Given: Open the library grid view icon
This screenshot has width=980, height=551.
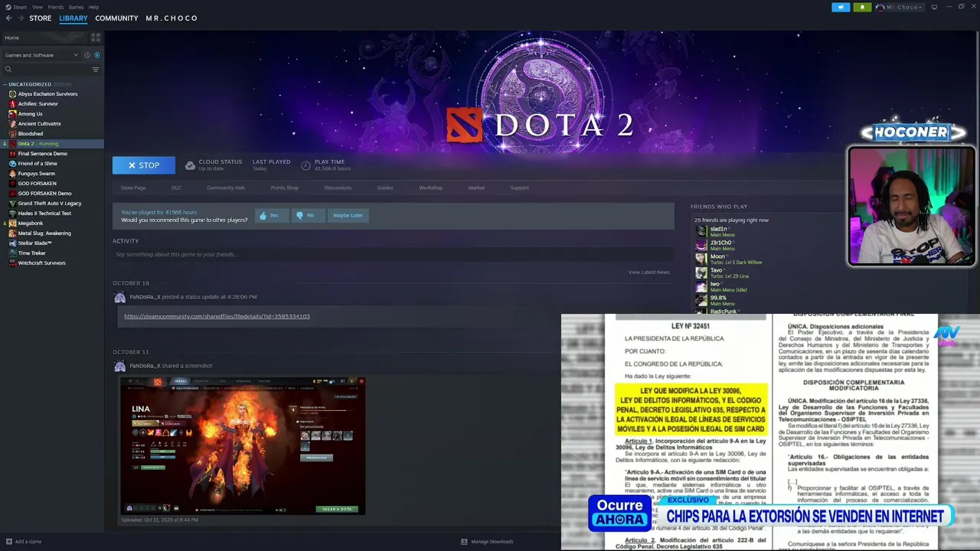Looking at the screenshot, I should [x=96, y=37].
